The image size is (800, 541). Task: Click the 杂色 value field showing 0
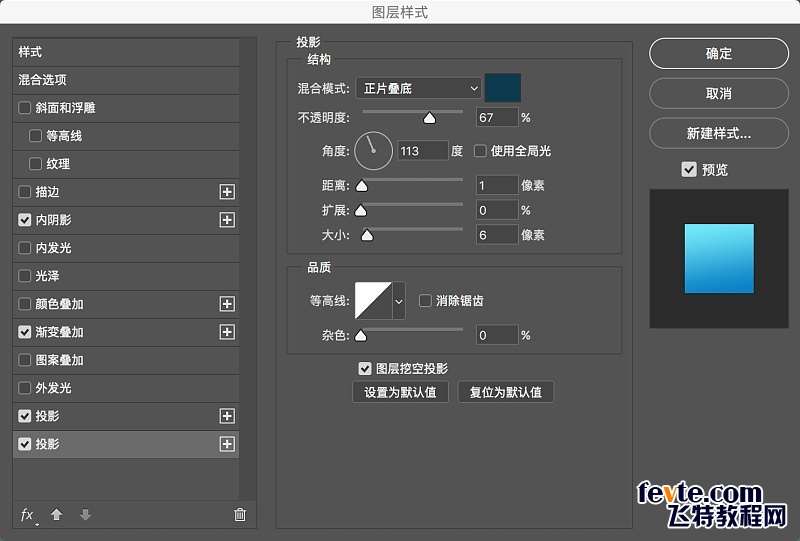coord(497,335)
